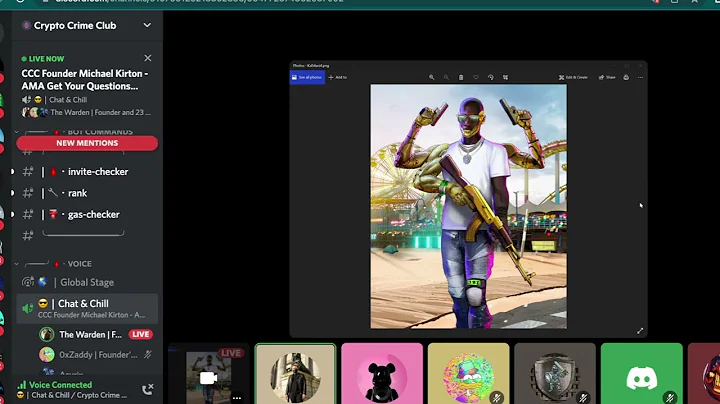Viewport: 720px width, 404px height.
Task: Click the gas-checker channel hash icon
Action: click(28, 214)
